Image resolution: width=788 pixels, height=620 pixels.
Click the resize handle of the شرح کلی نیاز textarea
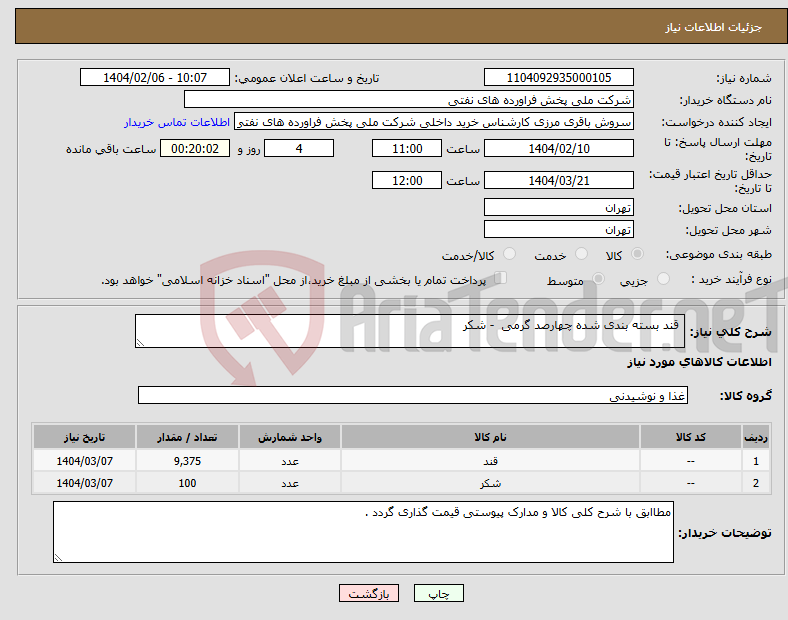140,343
